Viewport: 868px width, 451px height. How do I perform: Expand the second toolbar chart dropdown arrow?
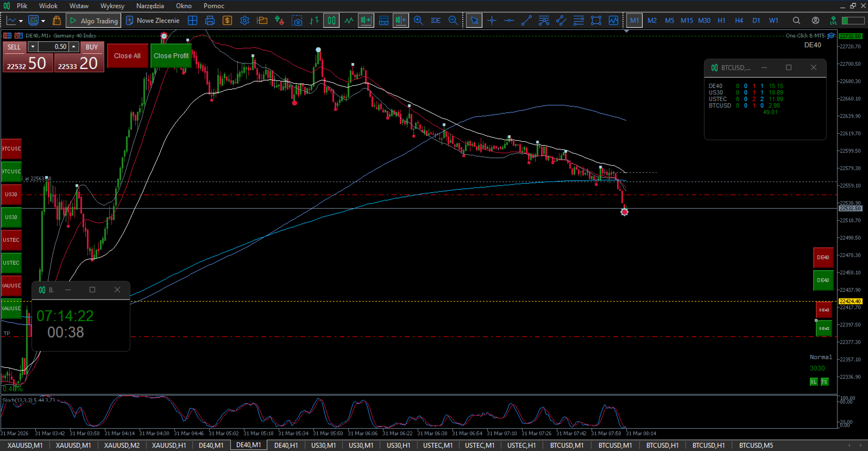click(43, 21)
